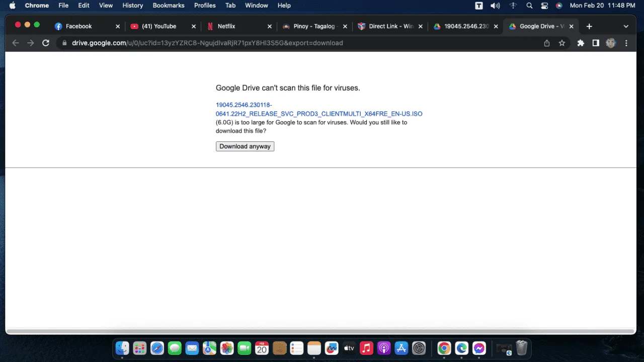The image size is (644, 362).
Task: Open the Bookmarks menu
Action: [169, 6]
